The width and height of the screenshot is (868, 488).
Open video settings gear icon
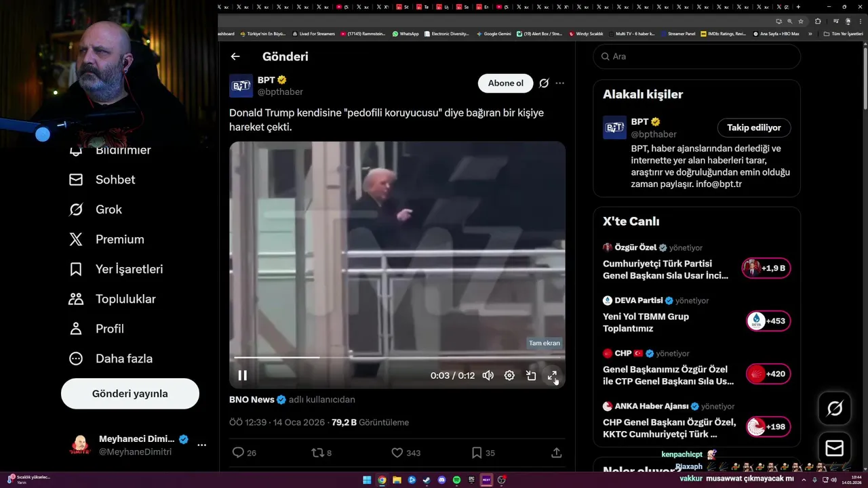[x=509, y=375]
